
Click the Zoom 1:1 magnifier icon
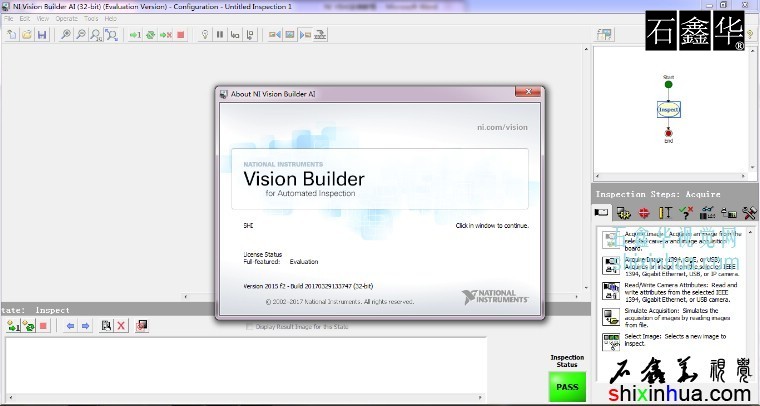coord(95,35)
